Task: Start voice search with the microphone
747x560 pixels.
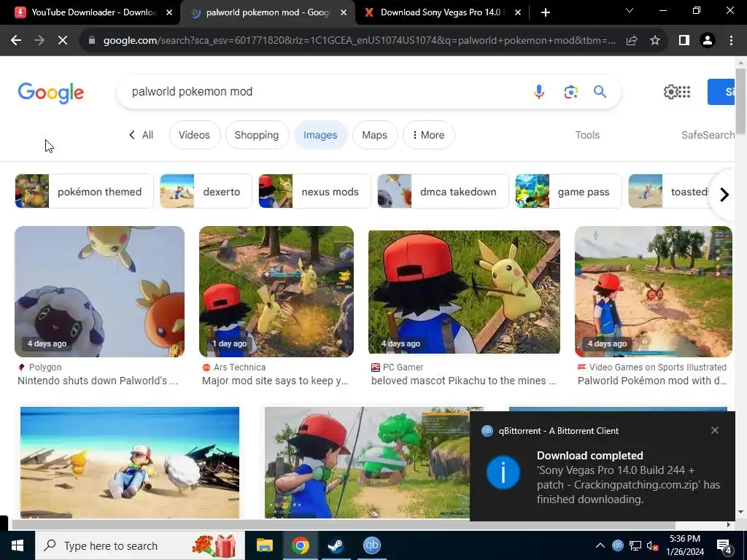Action: (539, 91)
